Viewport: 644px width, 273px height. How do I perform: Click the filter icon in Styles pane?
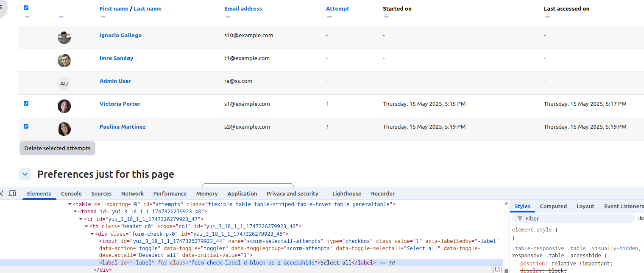520,219
